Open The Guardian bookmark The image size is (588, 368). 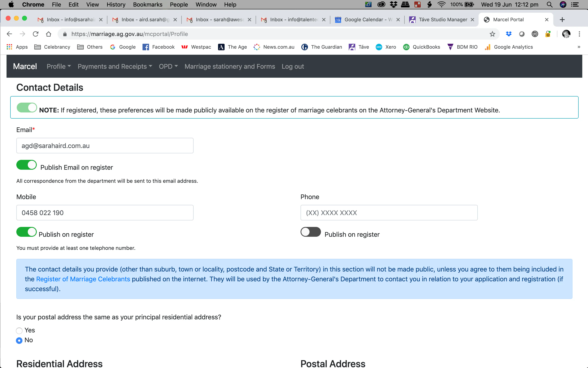pos(321,47)
